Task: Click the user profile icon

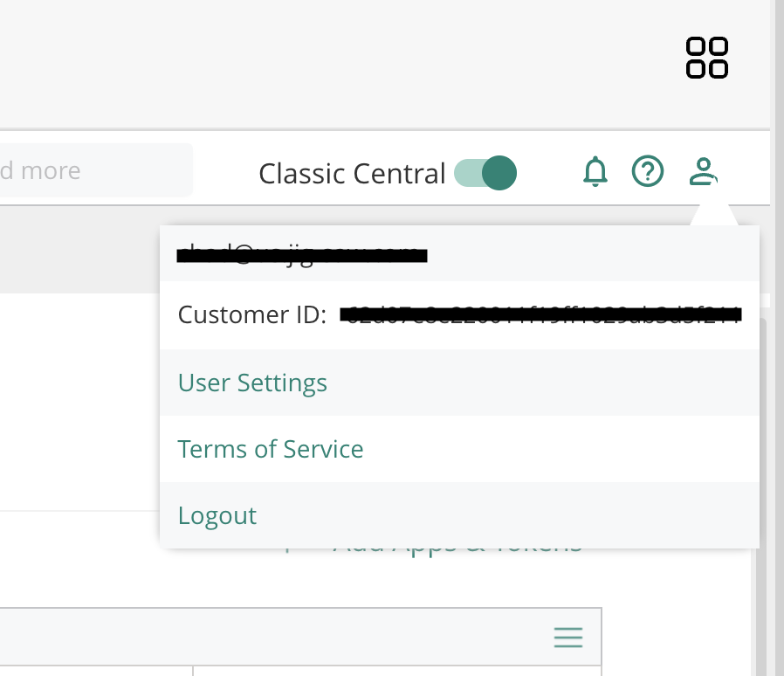Action: tap(703, 172)
